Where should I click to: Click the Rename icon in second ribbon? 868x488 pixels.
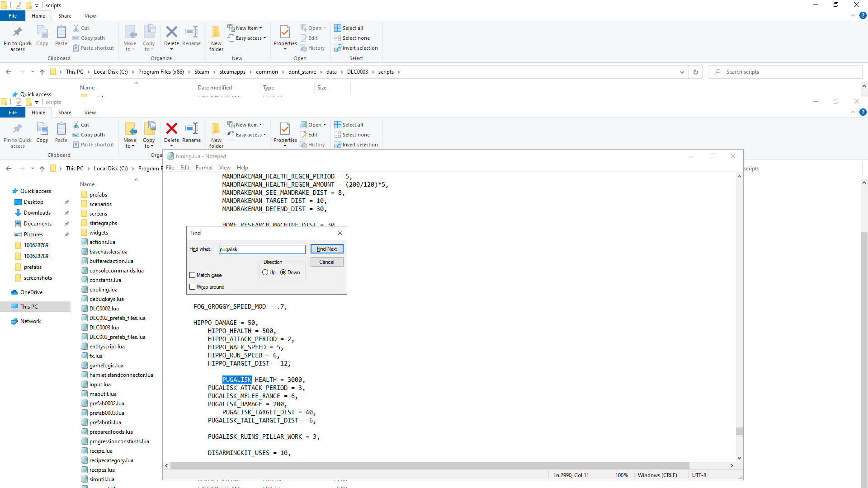tap(192, 129)
